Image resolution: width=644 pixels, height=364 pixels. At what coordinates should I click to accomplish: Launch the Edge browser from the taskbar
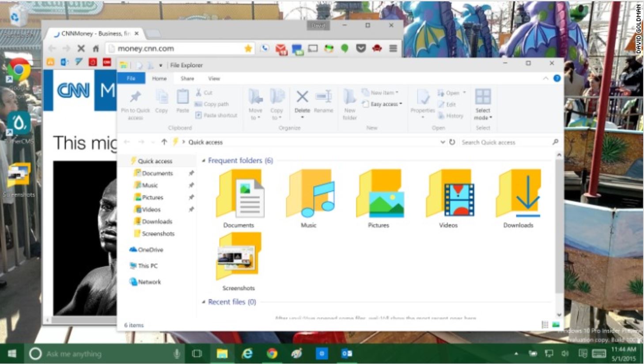[247, 353]
